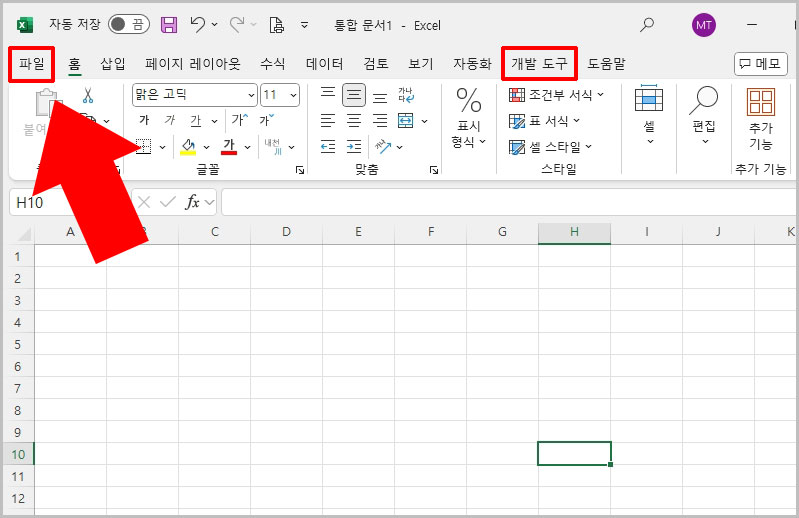Apply red font color
The height and width of the screenshot is (518, 799).
(229, 147)
